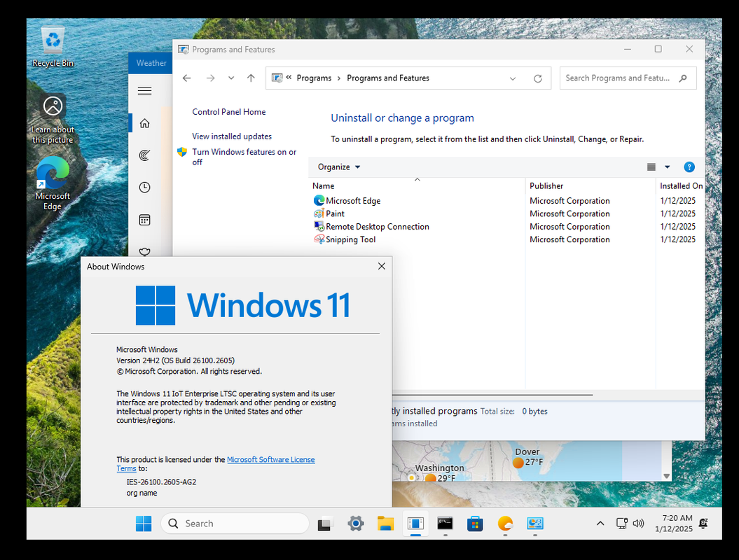Click the network icon in system tray
Viewport: 739px width, 560px height.
[621, 524]
